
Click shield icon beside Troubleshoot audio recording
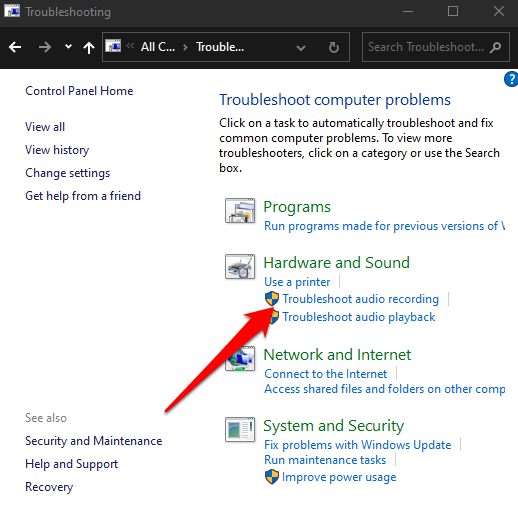point(272,298)
